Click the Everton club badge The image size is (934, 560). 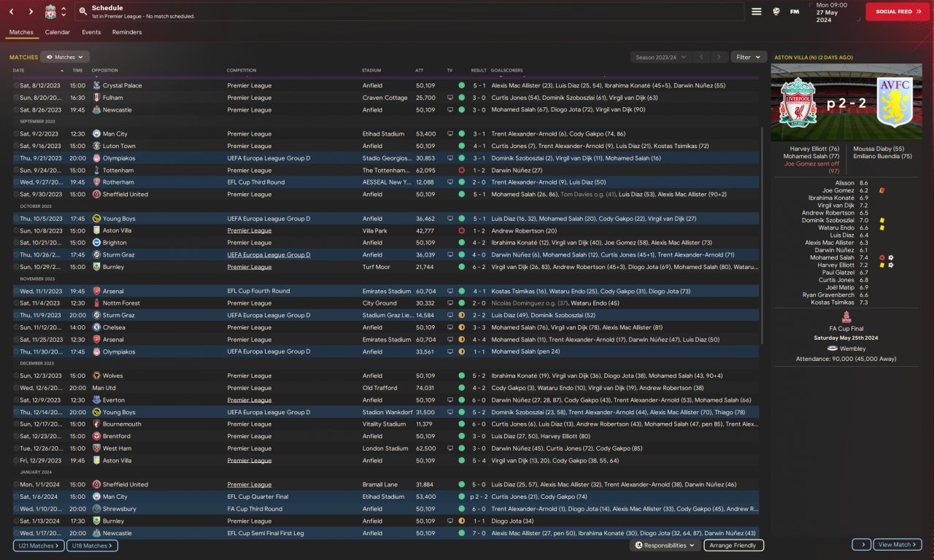pos(96,400)
